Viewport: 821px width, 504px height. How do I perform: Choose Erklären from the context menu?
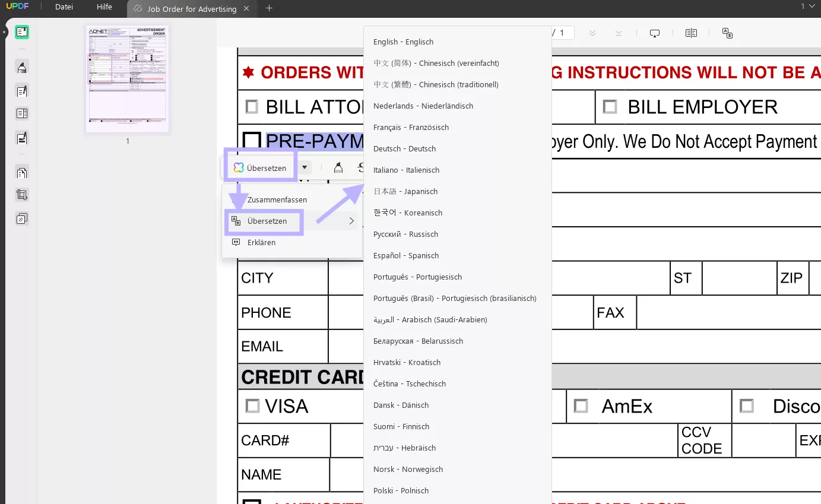coord(261,243)
